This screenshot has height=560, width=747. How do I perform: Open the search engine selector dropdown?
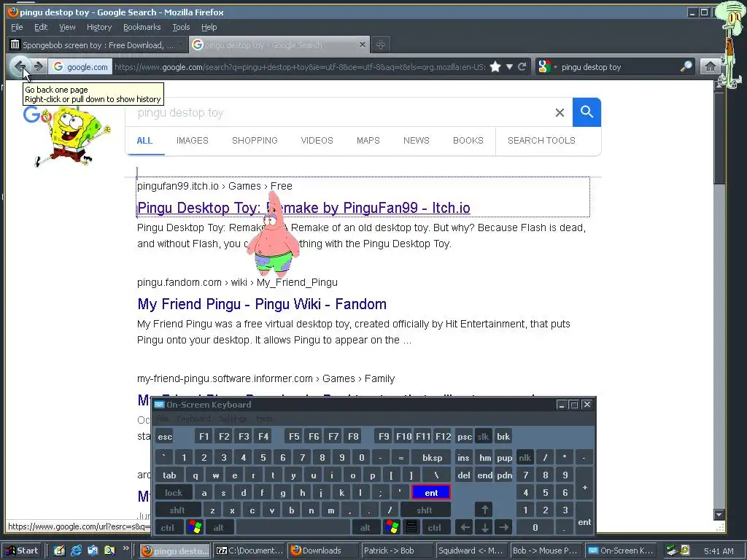pos(546,66)
